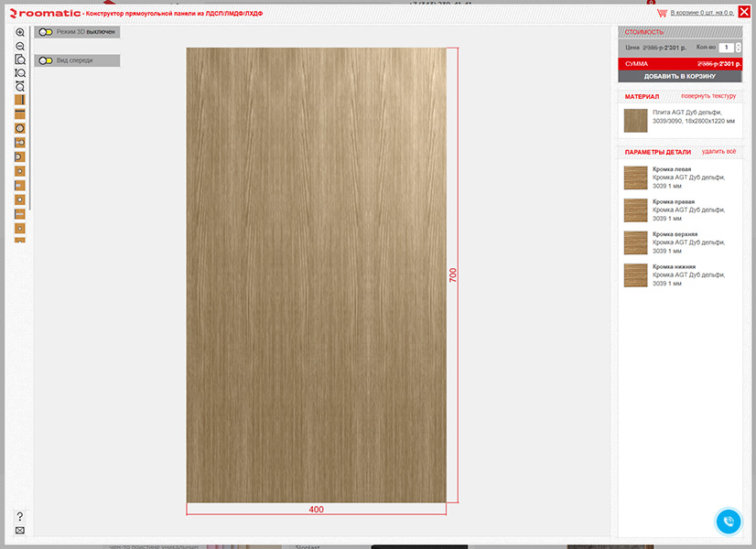Screen dimensions: 756x549
Task: Open the В корзине 0 шт. link
Action: (x=702, y=13)
